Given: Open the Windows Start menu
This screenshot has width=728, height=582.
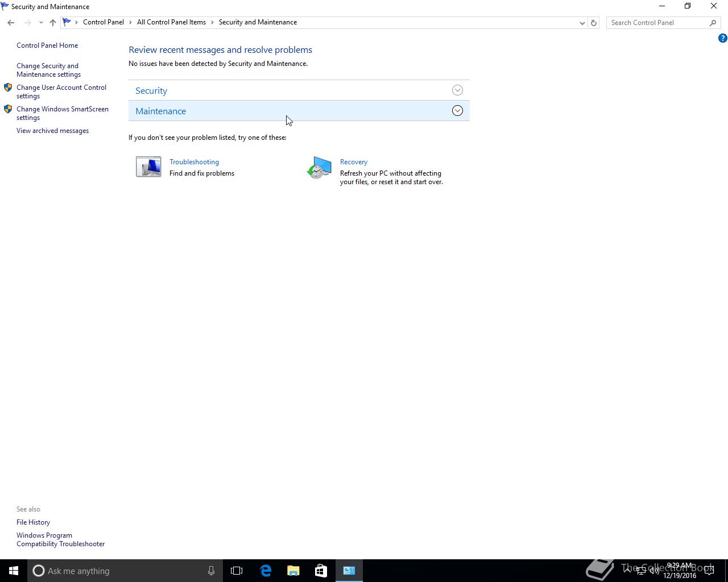Looking at the screenshot, I should (14, 571).
